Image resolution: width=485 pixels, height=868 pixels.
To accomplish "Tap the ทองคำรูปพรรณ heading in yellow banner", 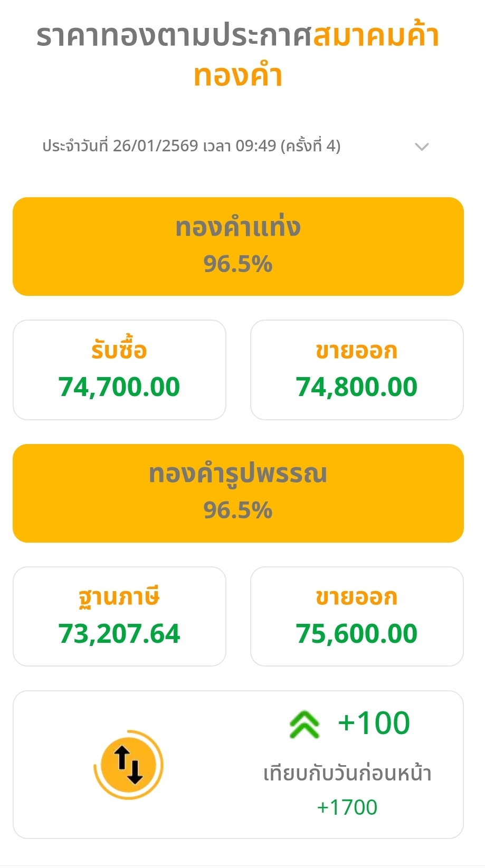I will [x=238, y=474].
